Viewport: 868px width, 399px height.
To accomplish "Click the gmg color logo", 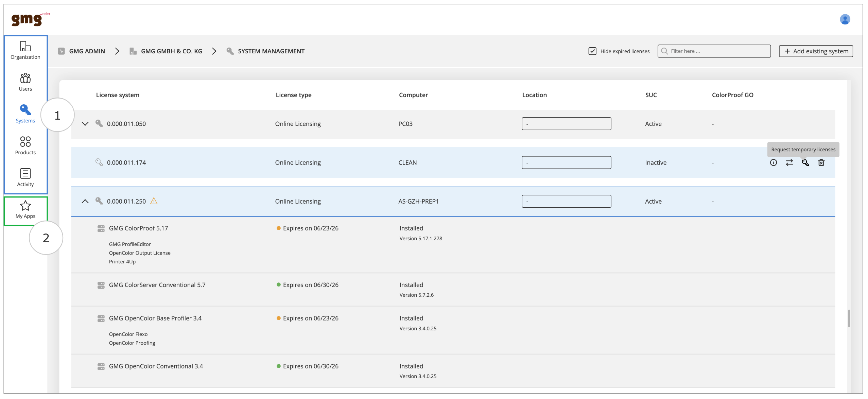I will tap(31, 19).
